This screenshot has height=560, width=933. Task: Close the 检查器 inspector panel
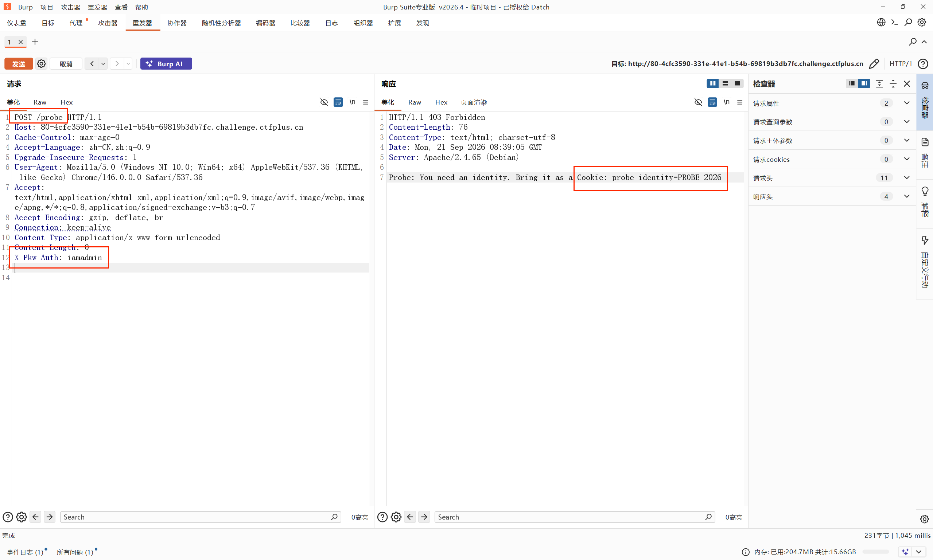(x=907, y=84)
